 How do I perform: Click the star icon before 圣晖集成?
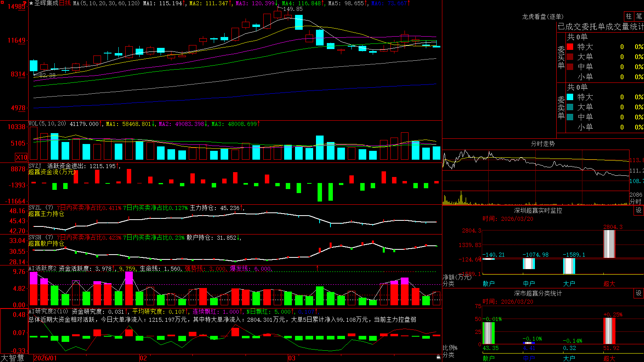pos(31,3)
